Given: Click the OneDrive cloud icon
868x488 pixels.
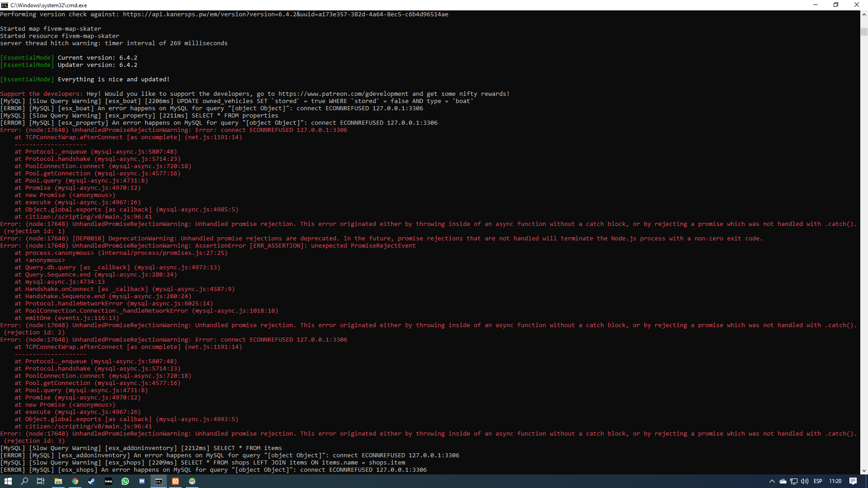Looking at the screenshot, I should click(x=783, y=481).
